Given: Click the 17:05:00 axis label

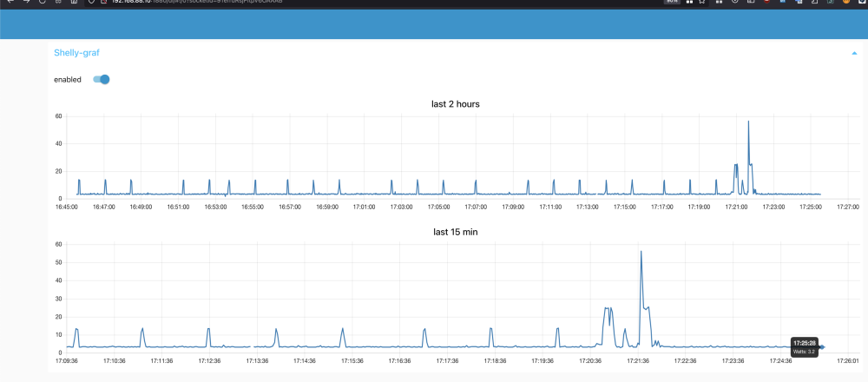Looking at the screenshot, I should (x=438, y=207).
